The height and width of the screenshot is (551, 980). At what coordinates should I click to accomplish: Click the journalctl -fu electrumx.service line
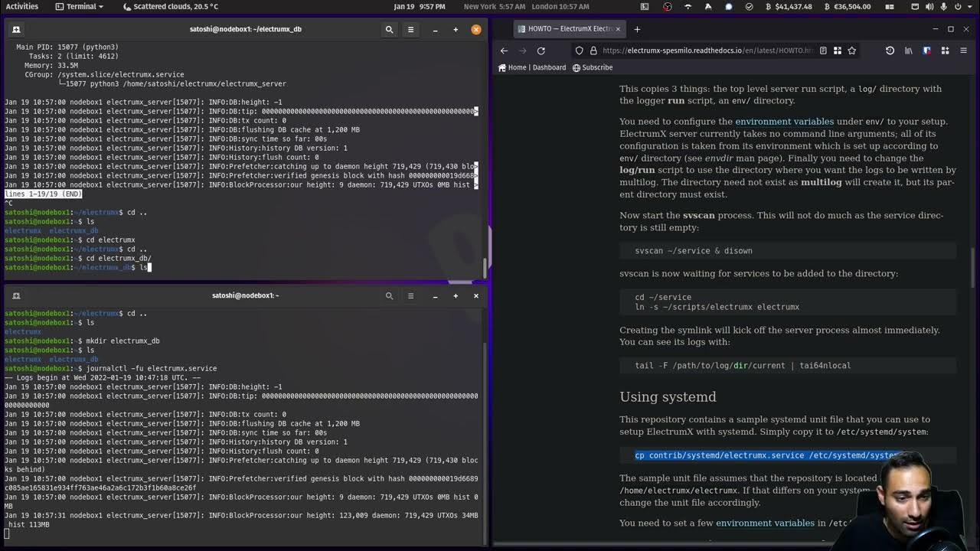tap(110, 368)
